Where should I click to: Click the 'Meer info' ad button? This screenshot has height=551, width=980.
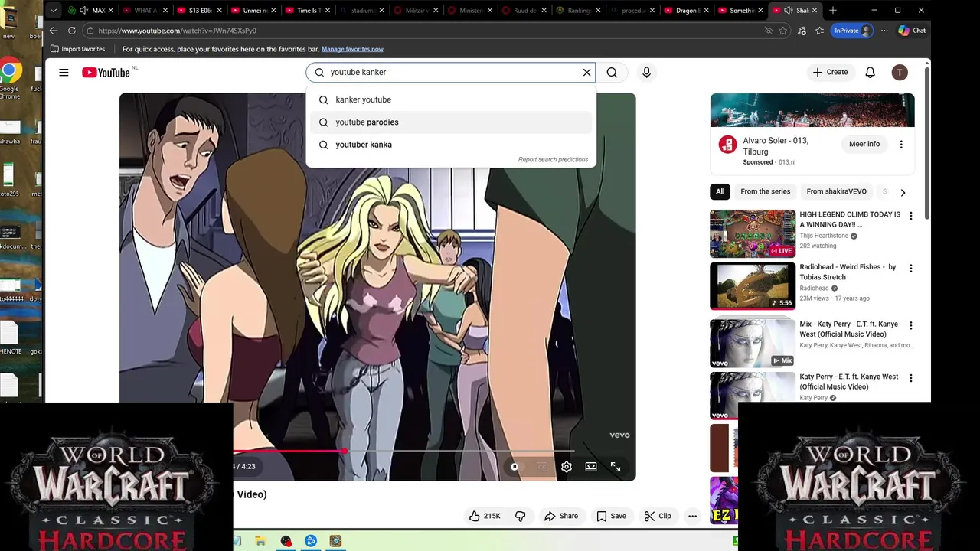pos(864,144)
